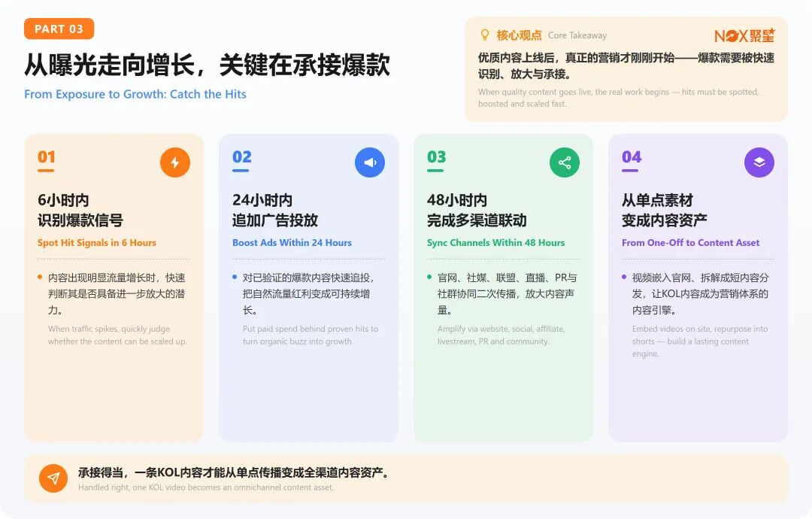Click the orange paper plane icon
812x519 pixels.
[53, 478]
